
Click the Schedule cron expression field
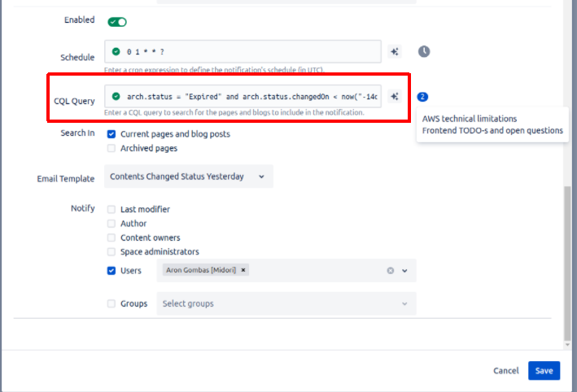[243, 51]
